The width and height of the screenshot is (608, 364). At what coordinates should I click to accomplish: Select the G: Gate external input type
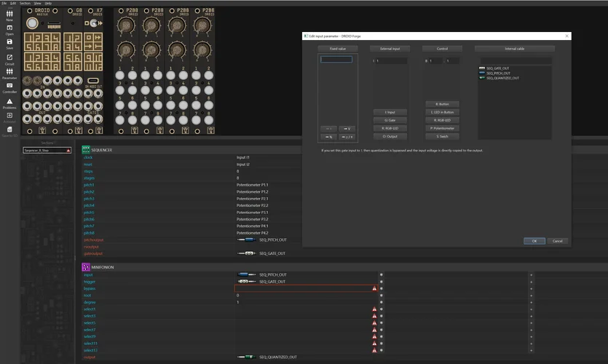(390, 120)
